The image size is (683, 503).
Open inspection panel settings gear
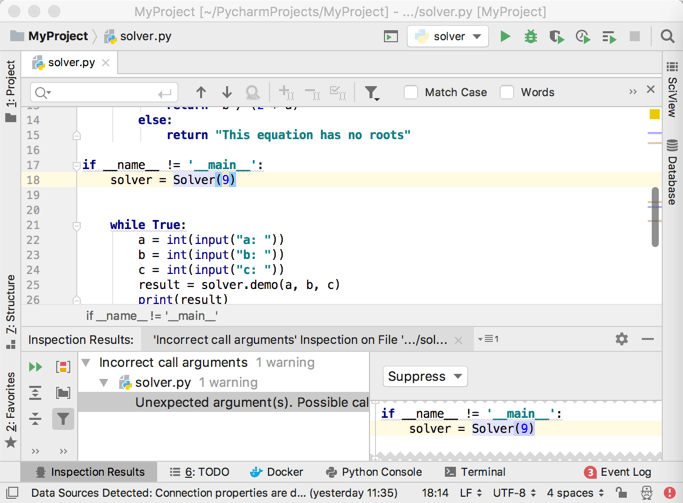[x=622, y=339]
